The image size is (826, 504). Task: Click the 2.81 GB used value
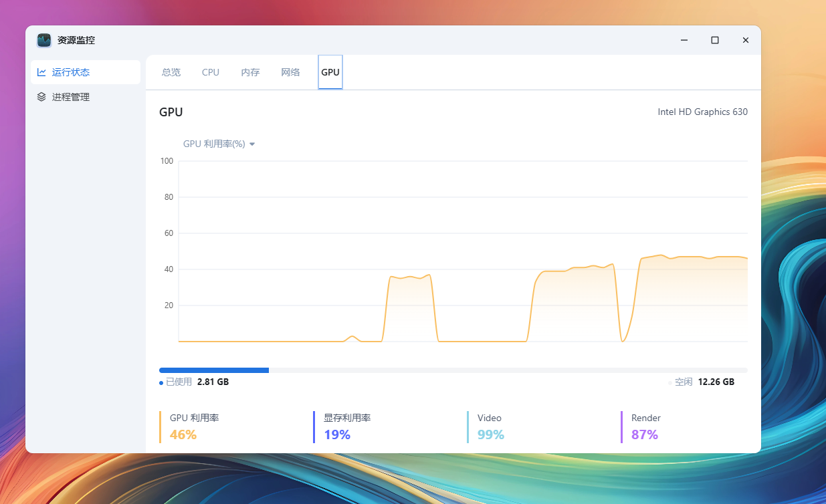coord(213,382)
